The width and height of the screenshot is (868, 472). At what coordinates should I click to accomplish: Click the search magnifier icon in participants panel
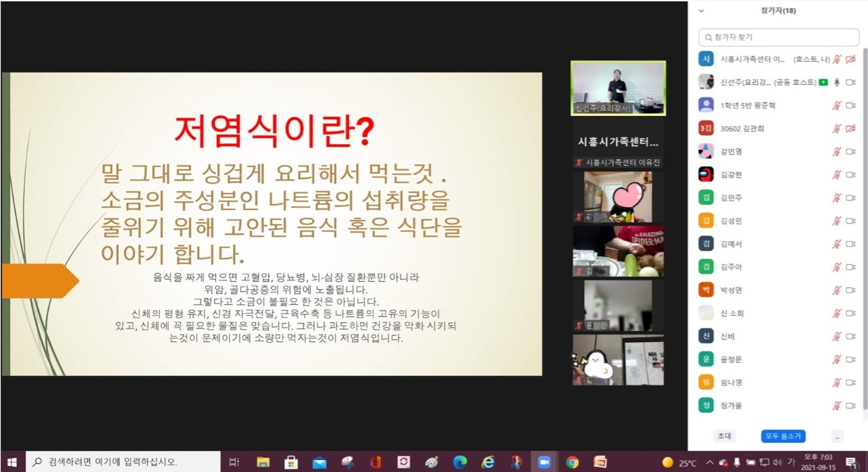point(708,37)
